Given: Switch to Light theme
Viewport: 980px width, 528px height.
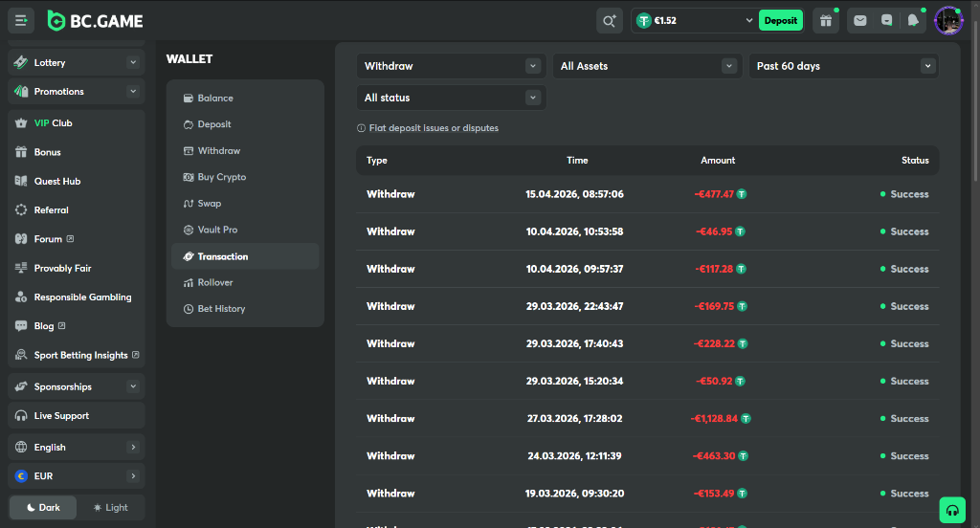Looking at the screenshot, I should click(111, 507).
